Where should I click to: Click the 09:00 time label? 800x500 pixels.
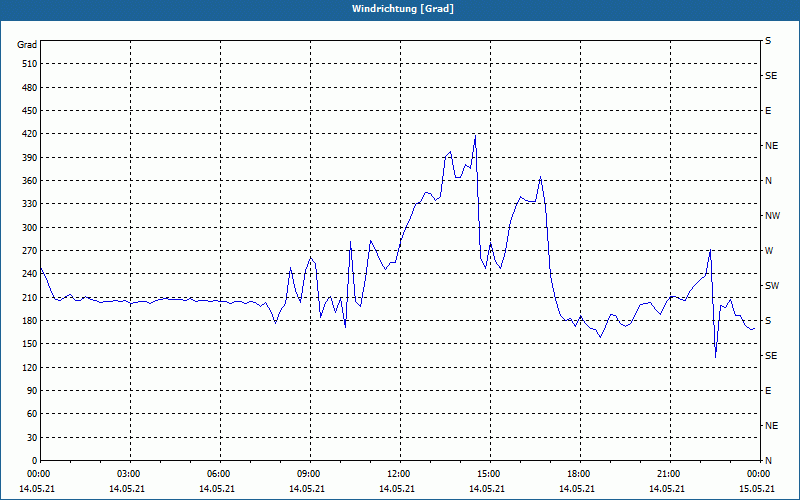point(308,474)
